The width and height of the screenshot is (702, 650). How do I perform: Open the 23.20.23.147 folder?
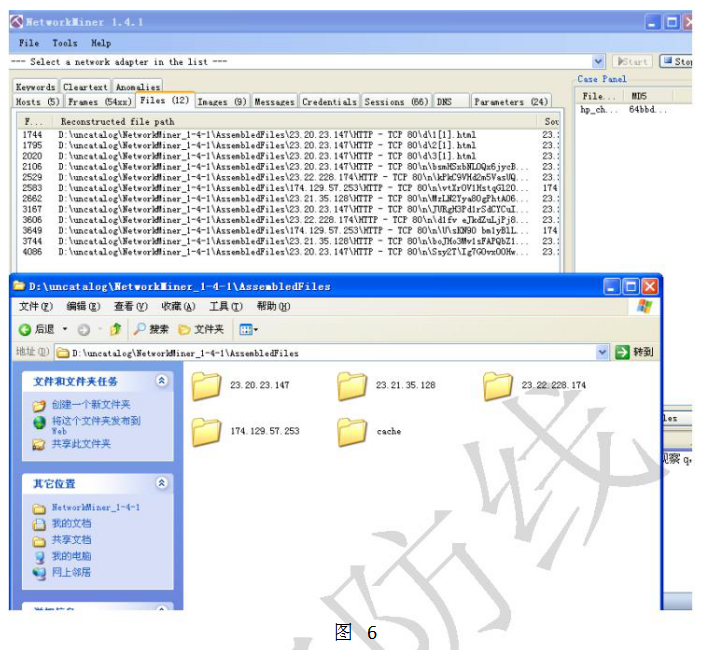[241, 385]
